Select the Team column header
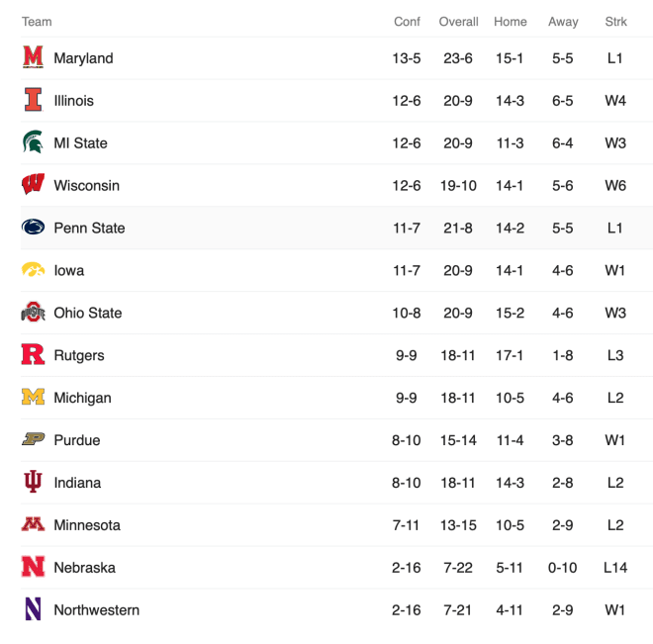The width and height of the screenshot is (653, 644). [x=37, y=22]
